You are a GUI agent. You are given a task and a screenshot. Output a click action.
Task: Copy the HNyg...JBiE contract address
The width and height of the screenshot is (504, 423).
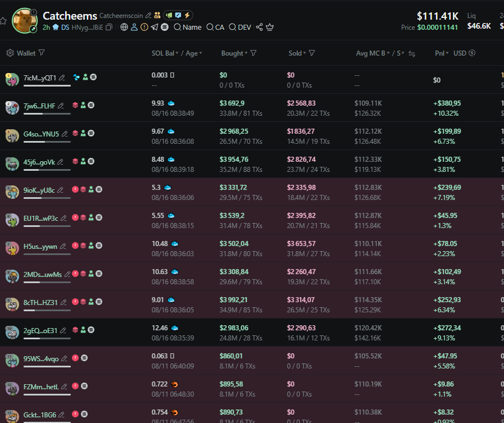point(109,28)
